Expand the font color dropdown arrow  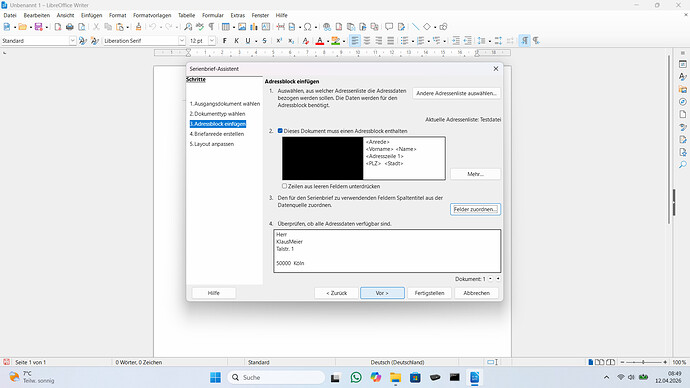[328, 41]
